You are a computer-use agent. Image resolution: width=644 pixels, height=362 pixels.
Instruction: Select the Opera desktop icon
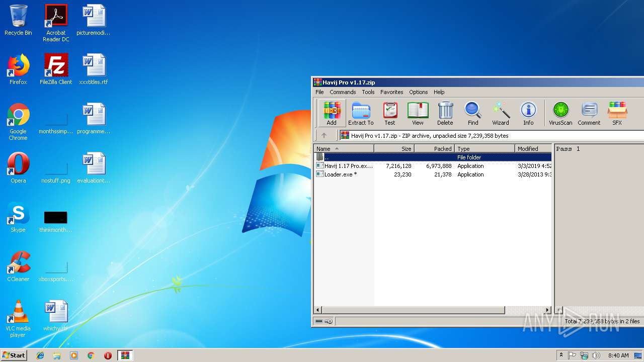[18, 168]
